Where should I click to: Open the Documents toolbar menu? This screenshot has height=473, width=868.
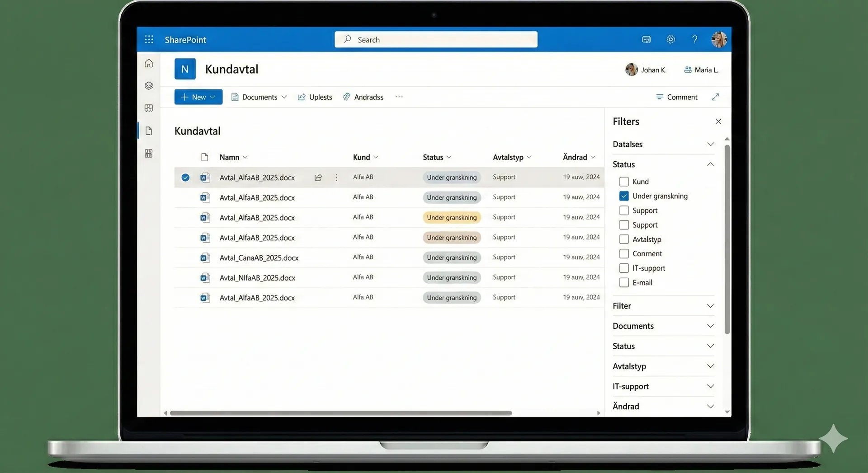click(259, 97)
